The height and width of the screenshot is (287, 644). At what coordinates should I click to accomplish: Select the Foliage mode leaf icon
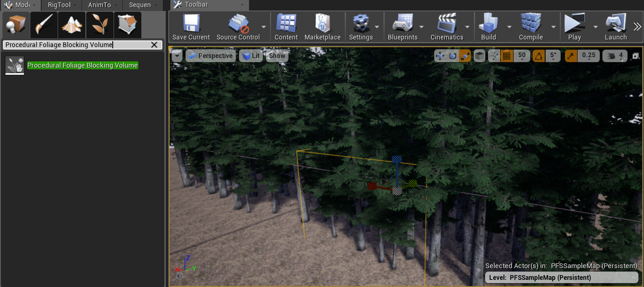100,25
